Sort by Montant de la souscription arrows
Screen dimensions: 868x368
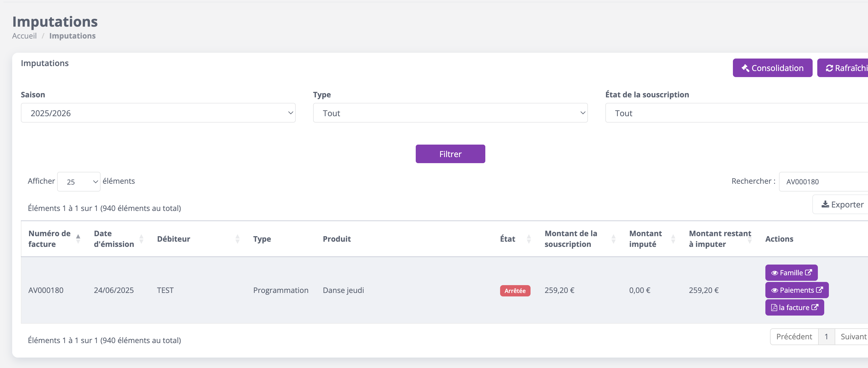tap(613, 239)
